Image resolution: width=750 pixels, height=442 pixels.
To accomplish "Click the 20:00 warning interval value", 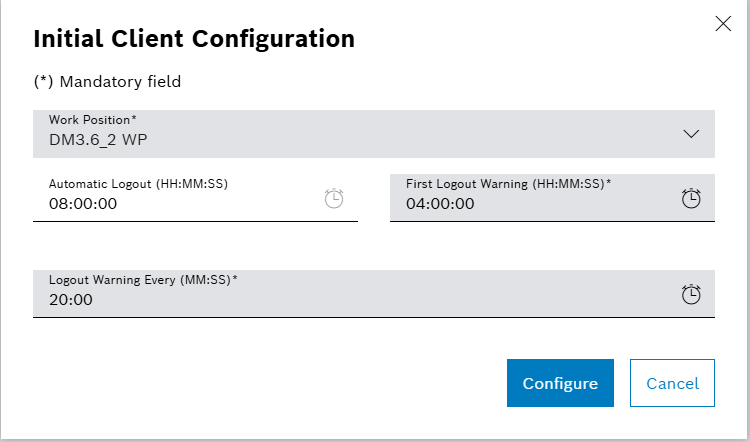I will click(71, 299).
